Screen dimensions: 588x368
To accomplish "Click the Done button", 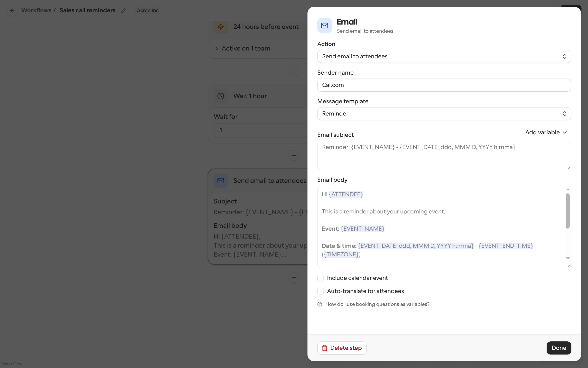I will click(559, 348).
